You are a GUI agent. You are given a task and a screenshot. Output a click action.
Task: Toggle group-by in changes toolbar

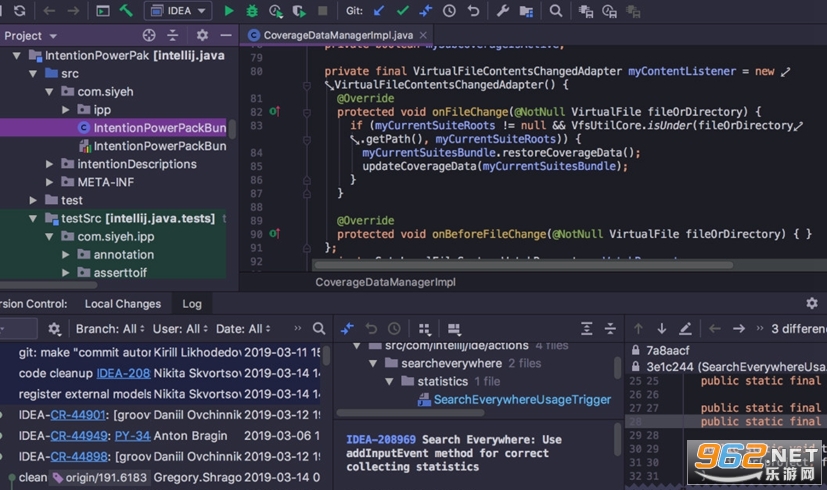(x=424, y=329)
